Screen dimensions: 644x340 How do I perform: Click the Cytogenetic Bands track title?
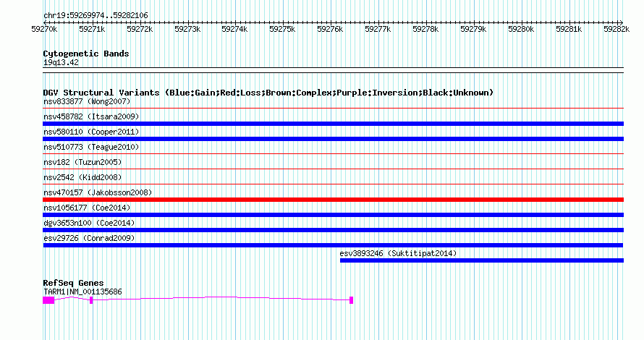86,54
